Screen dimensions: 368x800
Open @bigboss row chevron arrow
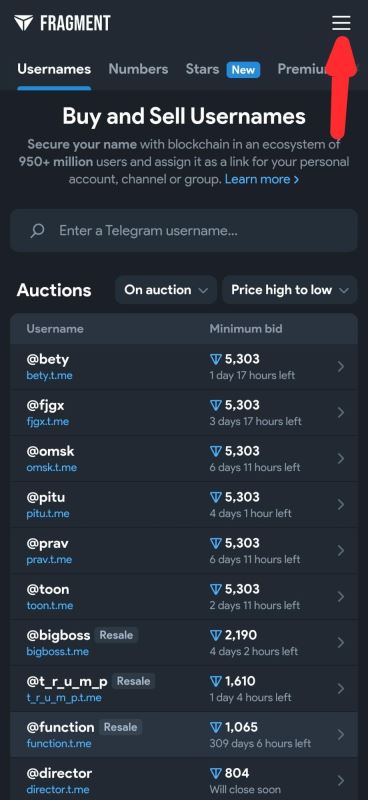click(x=341, y=642)
